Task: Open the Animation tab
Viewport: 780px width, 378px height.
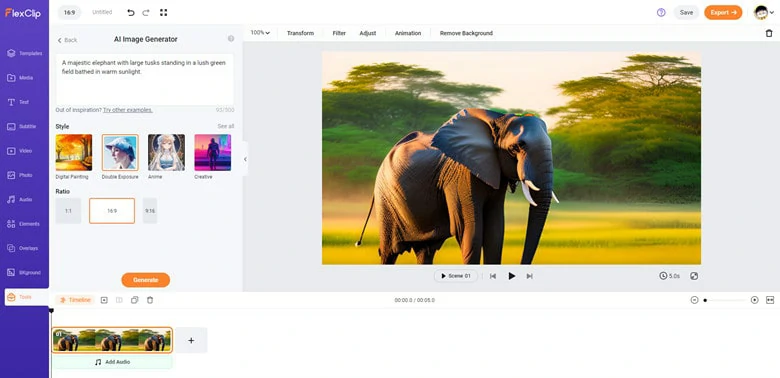Action: click(x=408, y=33)
